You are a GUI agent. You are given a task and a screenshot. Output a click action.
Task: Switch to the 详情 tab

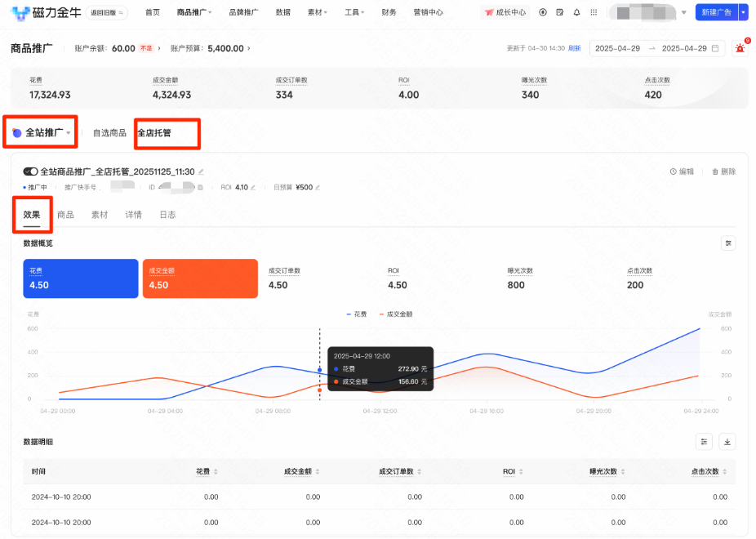click(x=134, y=215)
